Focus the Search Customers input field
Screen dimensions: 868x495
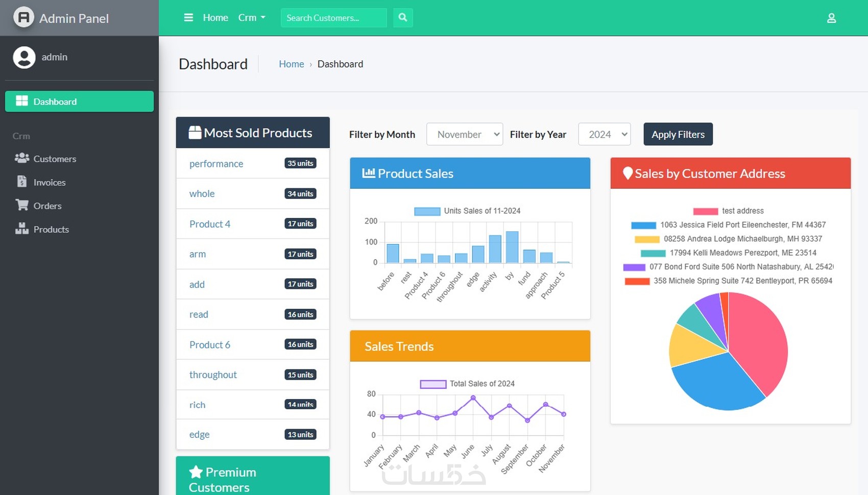pyautogui.click(x=333, y=18)
